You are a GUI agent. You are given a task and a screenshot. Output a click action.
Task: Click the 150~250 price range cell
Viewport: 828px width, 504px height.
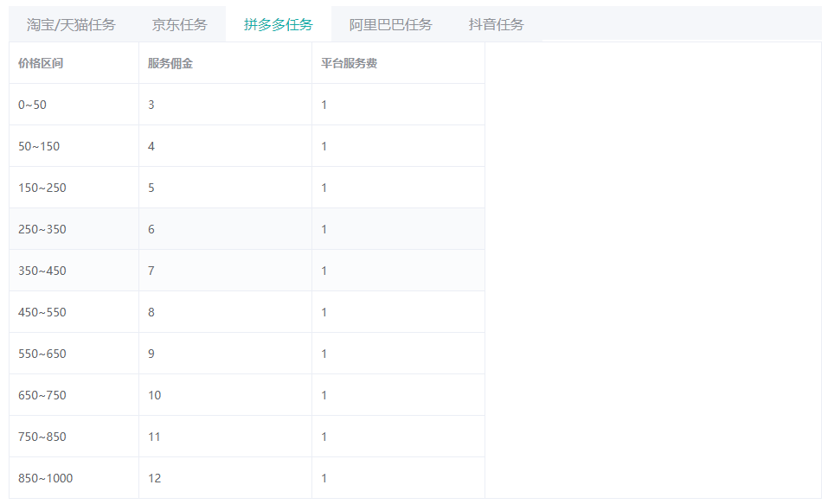74,188
